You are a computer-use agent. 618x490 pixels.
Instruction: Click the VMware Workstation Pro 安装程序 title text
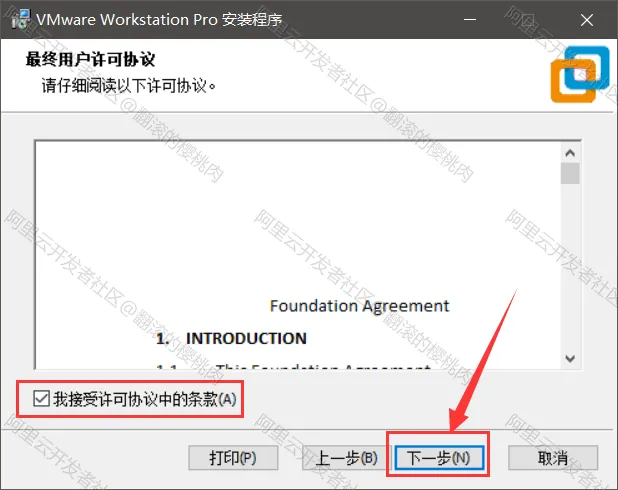coord(159,19)
